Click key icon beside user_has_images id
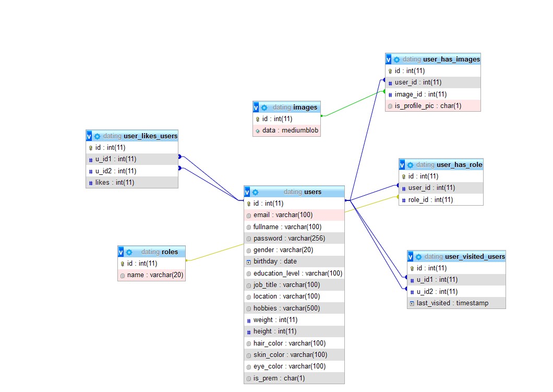553x392 pixels. pyautogui.click(x=390, y=72)
